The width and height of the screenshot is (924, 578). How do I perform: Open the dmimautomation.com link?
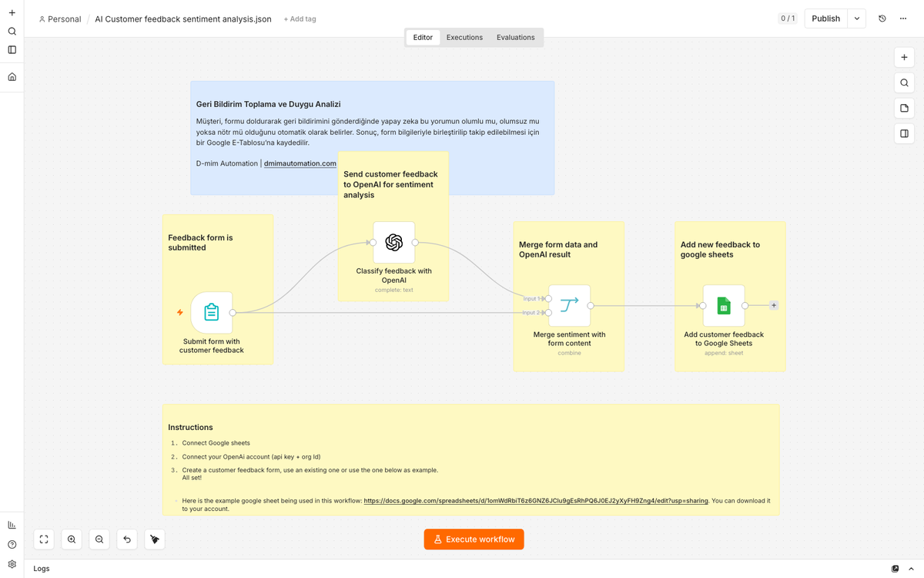pos(300,163)
